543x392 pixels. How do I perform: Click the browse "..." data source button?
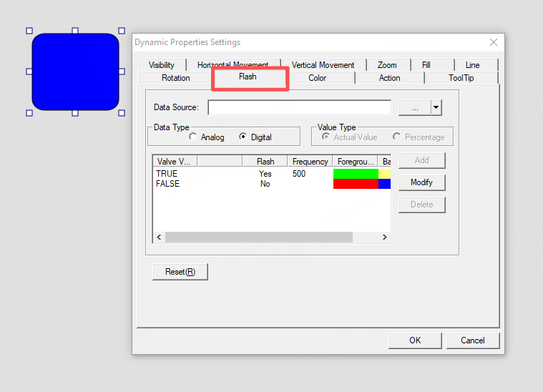click(414, 107)
